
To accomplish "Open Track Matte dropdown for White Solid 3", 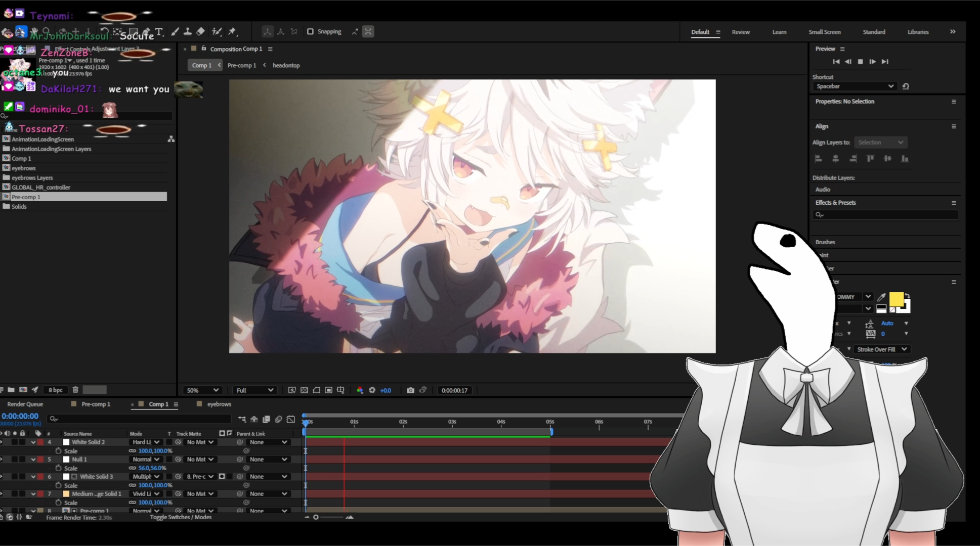I will [200, 477].
